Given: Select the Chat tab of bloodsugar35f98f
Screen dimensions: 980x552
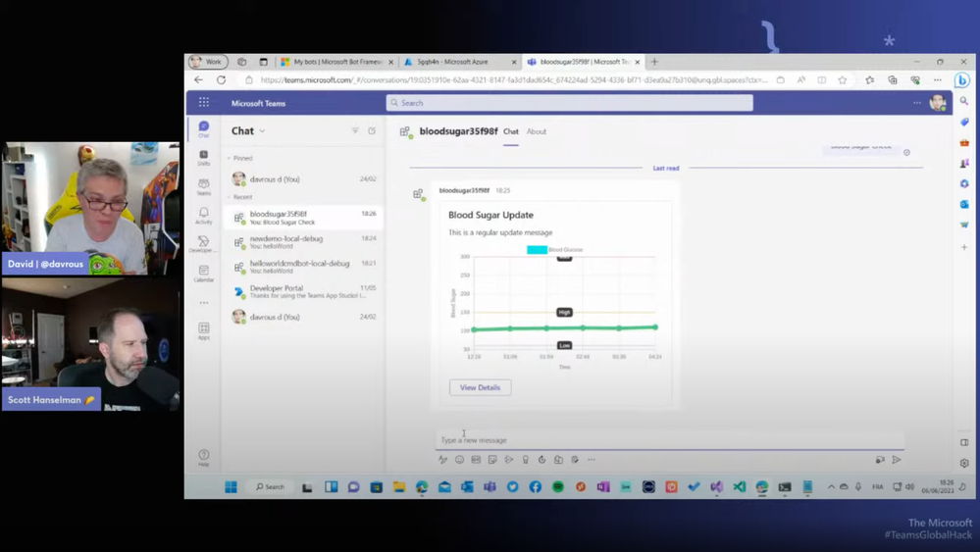Looking at the screenshot, I should coord(511,131).
